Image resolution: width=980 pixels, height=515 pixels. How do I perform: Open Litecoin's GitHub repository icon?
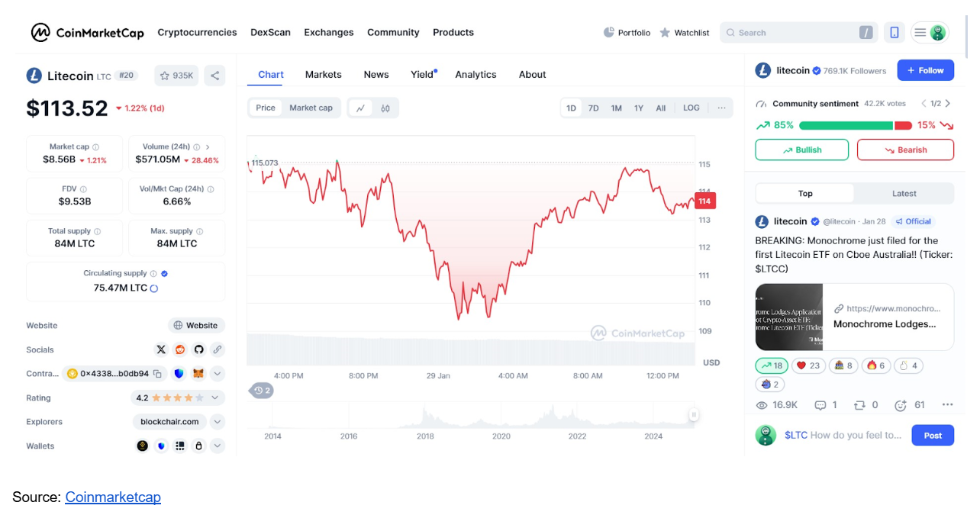[198, 349]
